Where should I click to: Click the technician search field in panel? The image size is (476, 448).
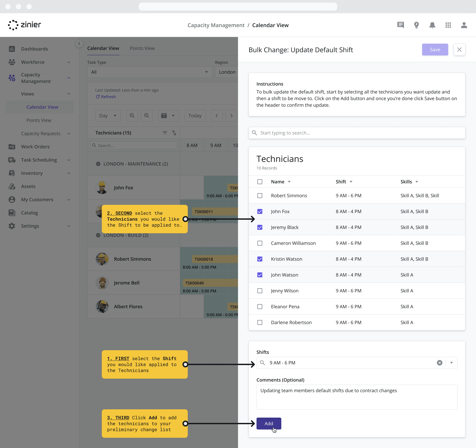pyautogui.click(x=357, y=133)
